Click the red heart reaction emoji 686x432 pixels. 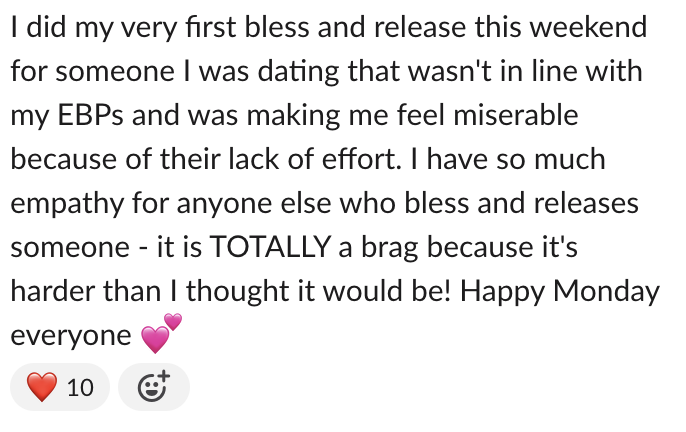click(42, 388)
